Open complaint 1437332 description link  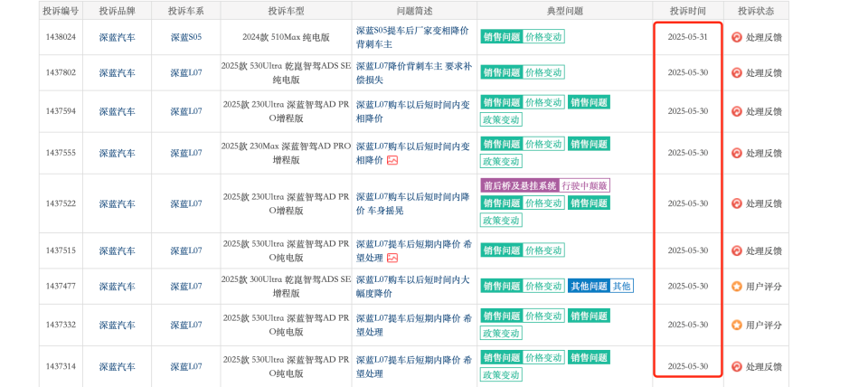(x=413, y=325)
